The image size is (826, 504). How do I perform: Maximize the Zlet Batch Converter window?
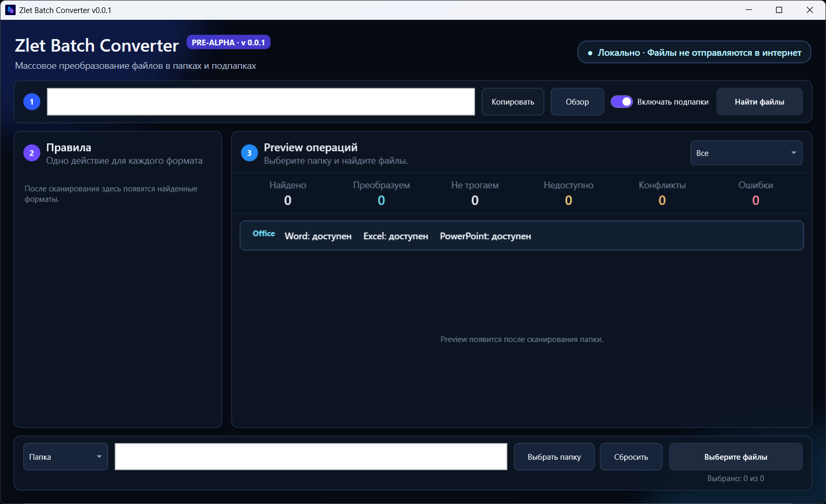pyautogui.click(x=779, y=10)
